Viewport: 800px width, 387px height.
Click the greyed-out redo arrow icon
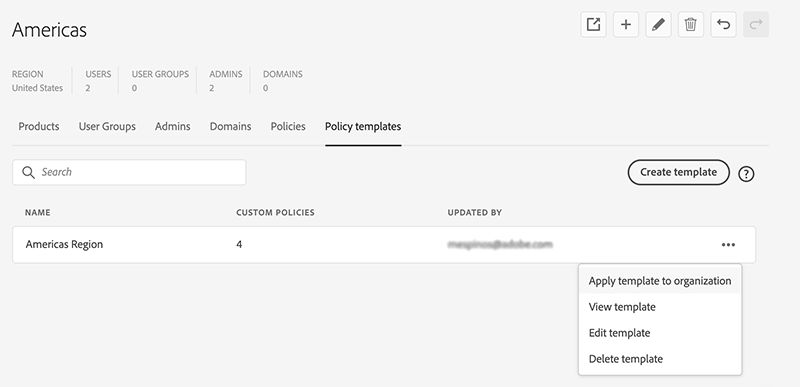756,24
